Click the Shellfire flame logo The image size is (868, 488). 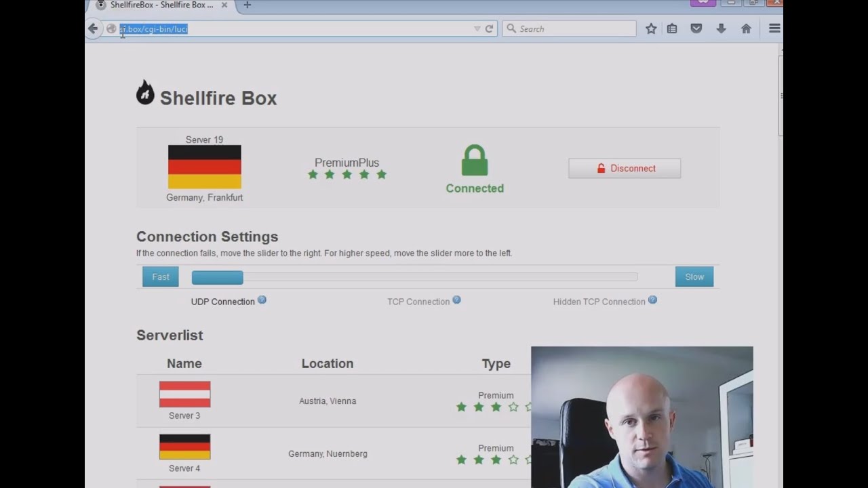coord(145,93)
